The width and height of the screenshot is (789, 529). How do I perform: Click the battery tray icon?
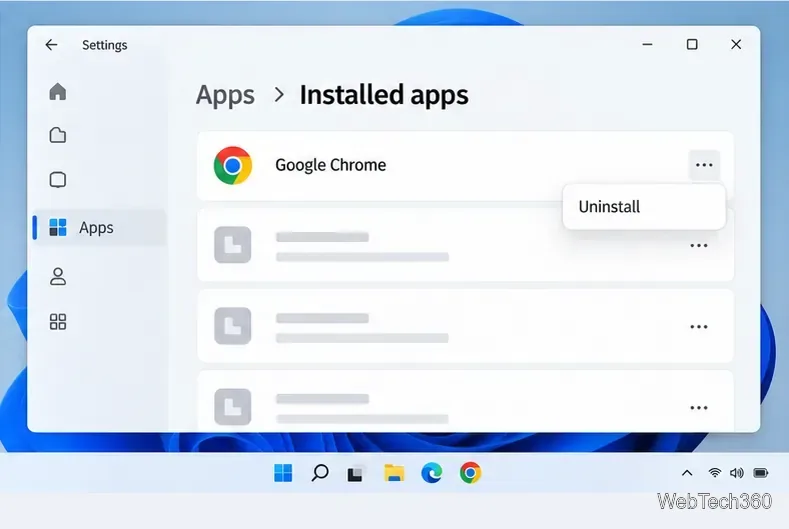tap(760, 473)
